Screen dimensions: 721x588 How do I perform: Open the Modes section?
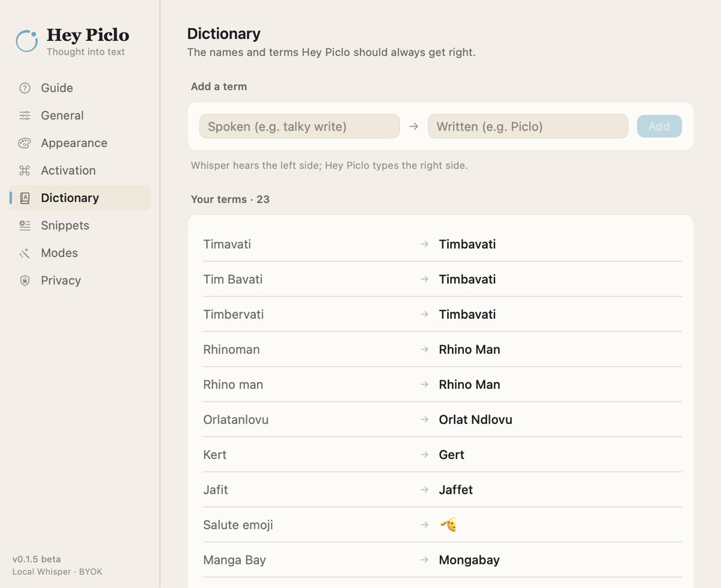pyautogui.click(x=79, y=253)
